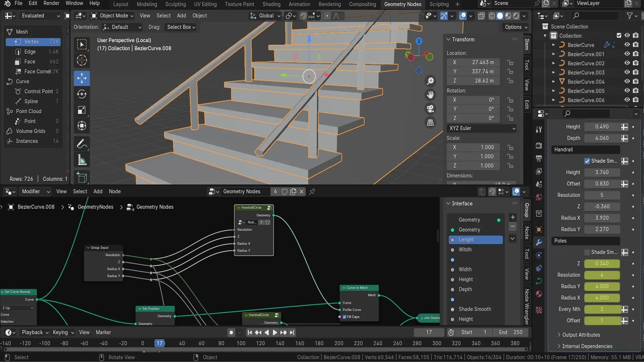This screenshot has width=644, height=362.
Task: Add interface item with plus button
Action: [513, 217]
